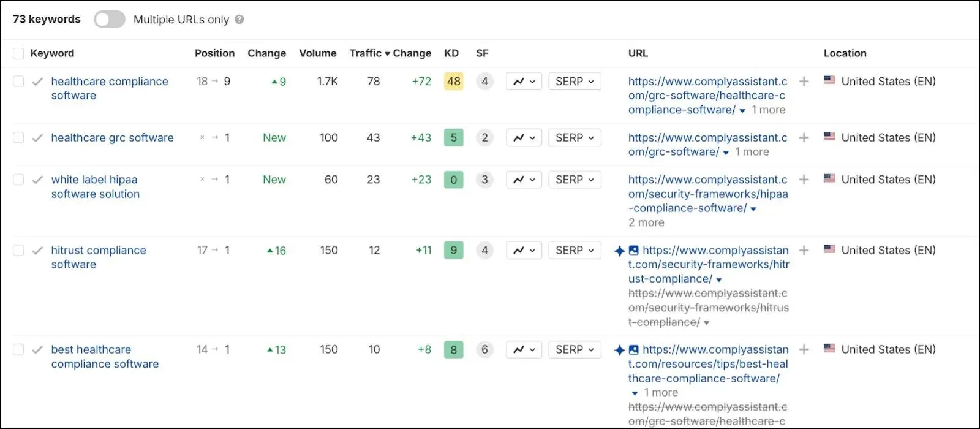Sort by SF column header
980x429 pixels.
click(482, 53)
